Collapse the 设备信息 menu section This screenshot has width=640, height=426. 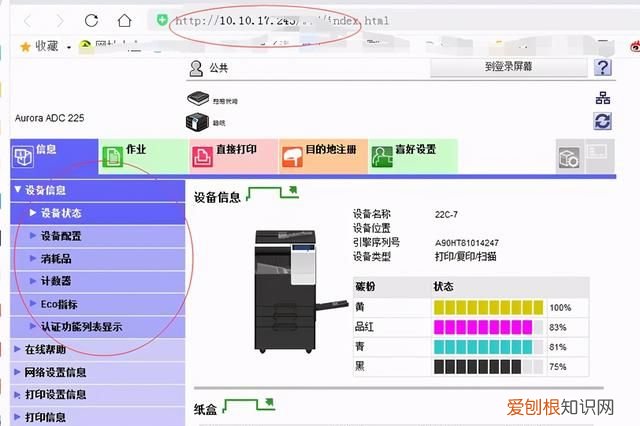pyautogui.click(x=98, y=190)
